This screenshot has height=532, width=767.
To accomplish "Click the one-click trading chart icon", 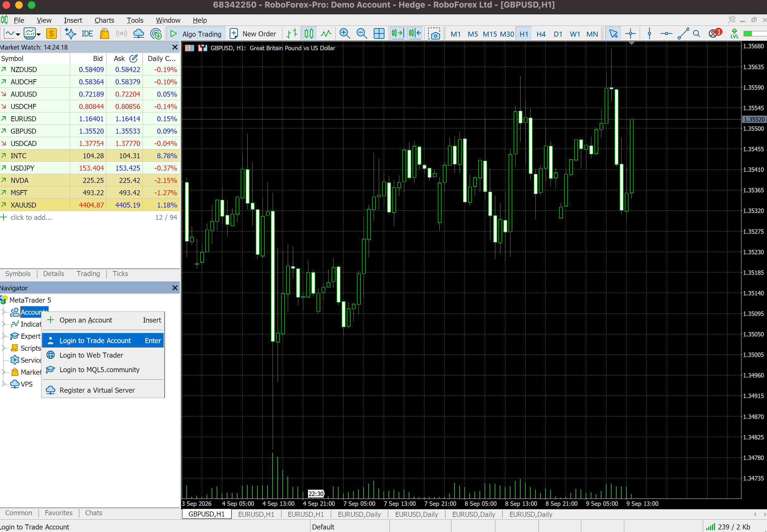I will pos(202,48).
